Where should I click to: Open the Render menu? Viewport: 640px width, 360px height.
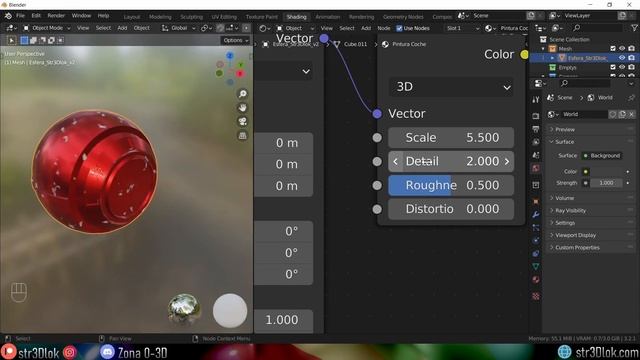(56, 16)
